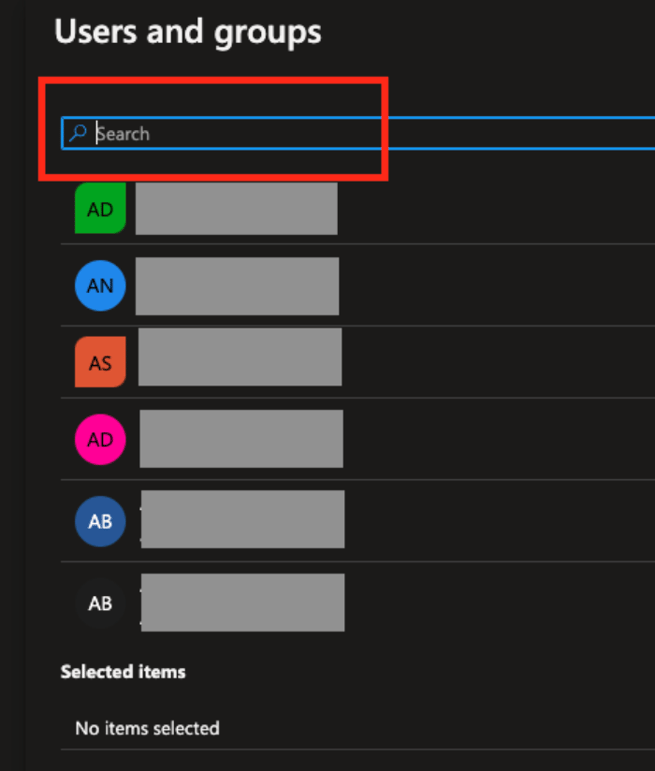Viewport: 655px width, 771px height.
Task: Click the Selected items label
Action: [x=123, y=672]
